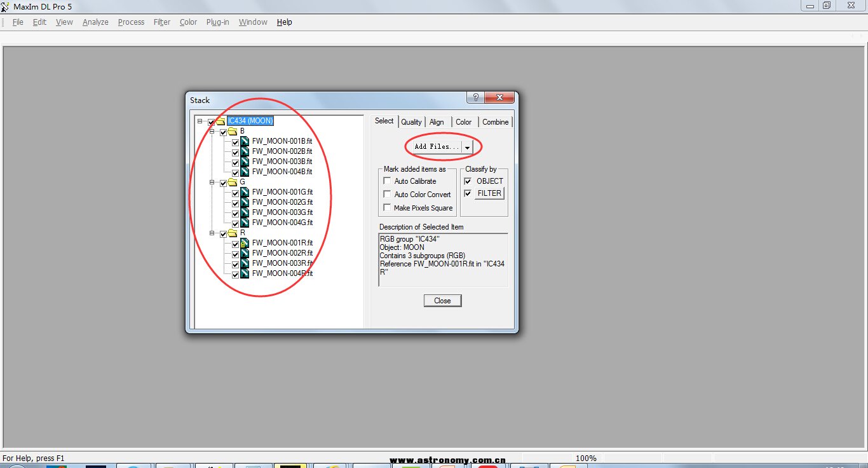
Task: Switch to the Align tab
Action: click(437, 122)
